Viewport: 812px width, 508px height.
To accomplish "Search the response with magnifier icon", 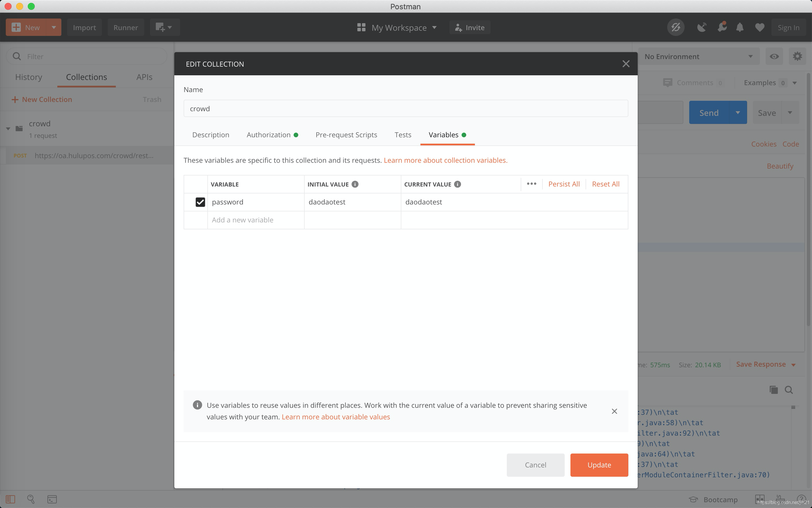I will (789, 390).
